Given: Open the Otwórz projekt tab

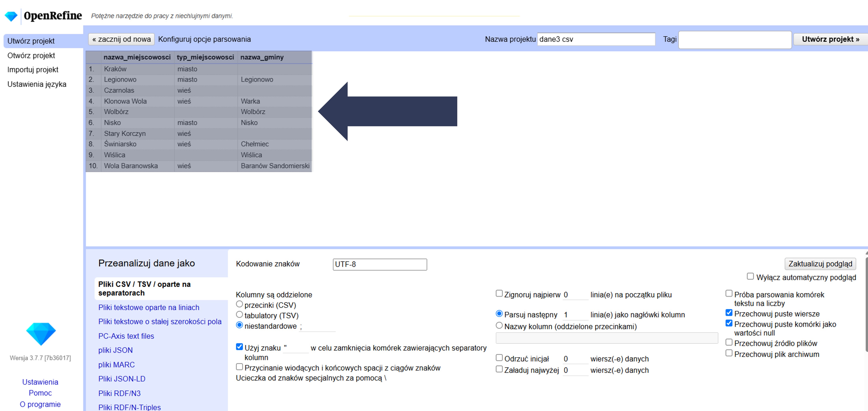Looking at the screenshot, I should (31, 56).
